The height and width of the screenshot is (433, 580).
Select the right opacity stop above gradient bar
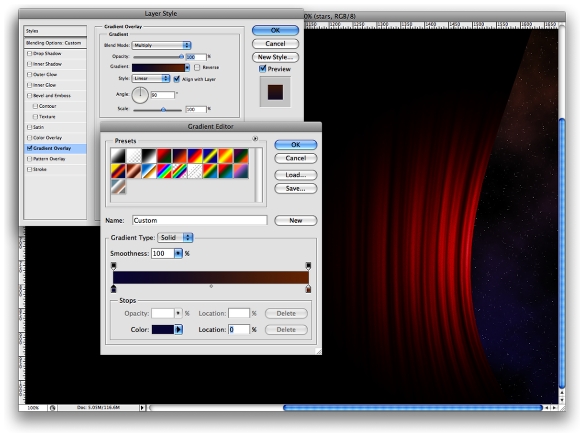(308, 265)
